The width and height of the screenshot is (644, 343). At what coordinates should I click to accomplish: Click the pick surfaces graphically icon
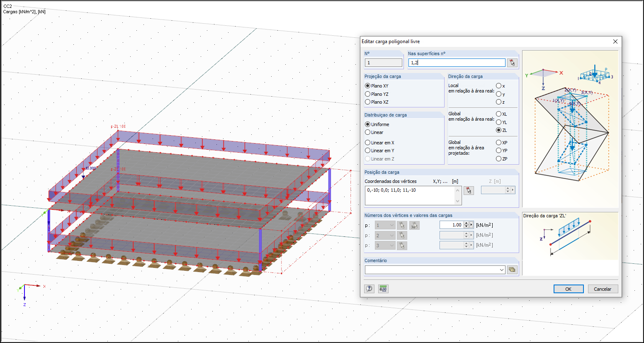coord(512,63)
